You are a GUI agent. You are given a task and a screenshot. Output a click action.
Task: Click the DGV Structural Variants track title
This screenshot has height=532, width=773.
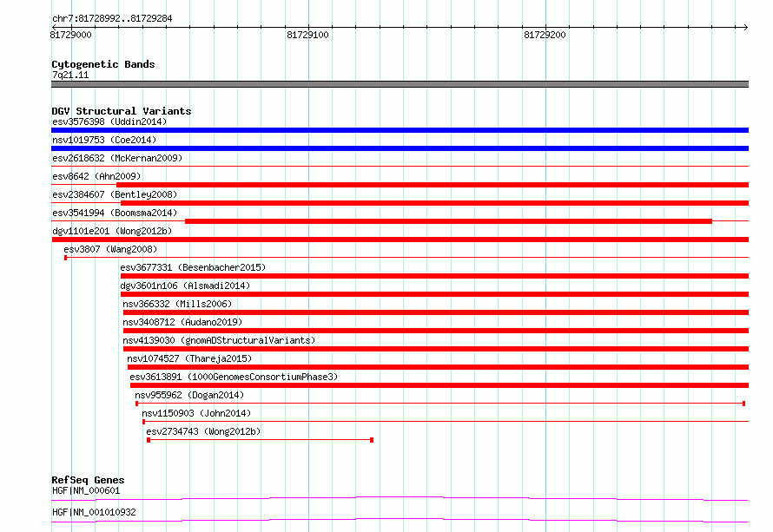122,111
